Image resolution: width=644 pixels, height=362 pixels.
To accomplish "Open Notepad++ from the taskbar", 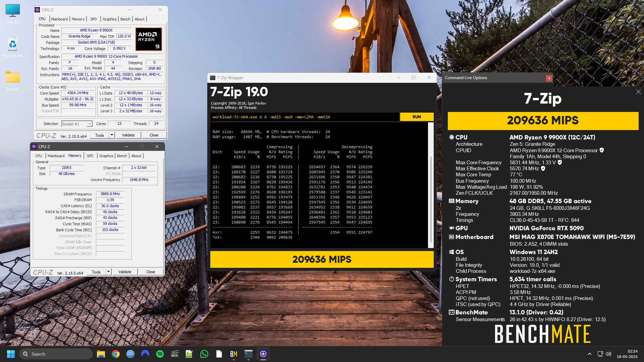I will [190, 354].
